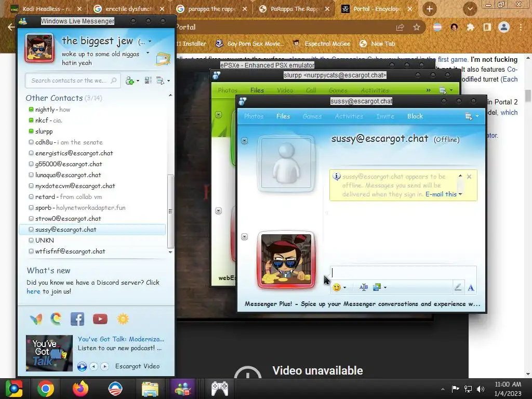Click the share icon in address bar
Viewport: 532px width, 399px height.
(400, 27)
